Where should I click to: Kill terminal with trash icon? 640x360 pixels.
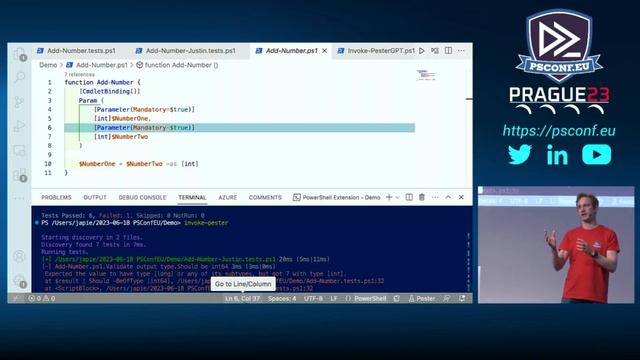(422, 197)
